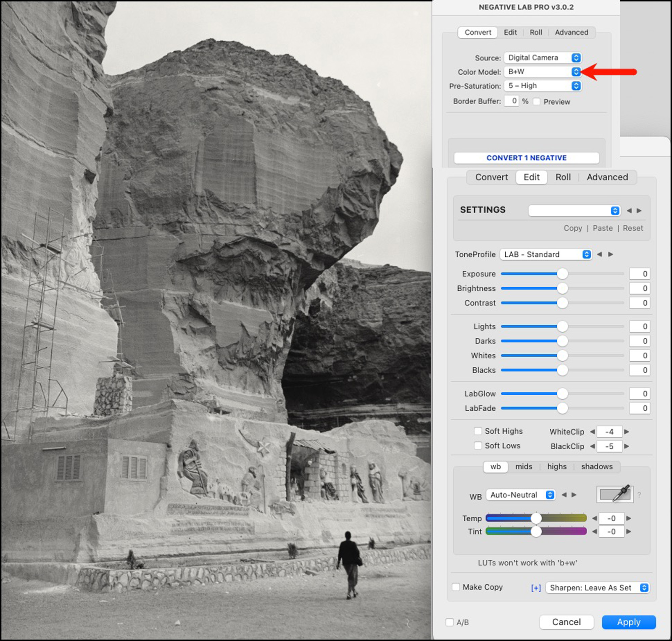Click the Temp color slider handle

536,518
